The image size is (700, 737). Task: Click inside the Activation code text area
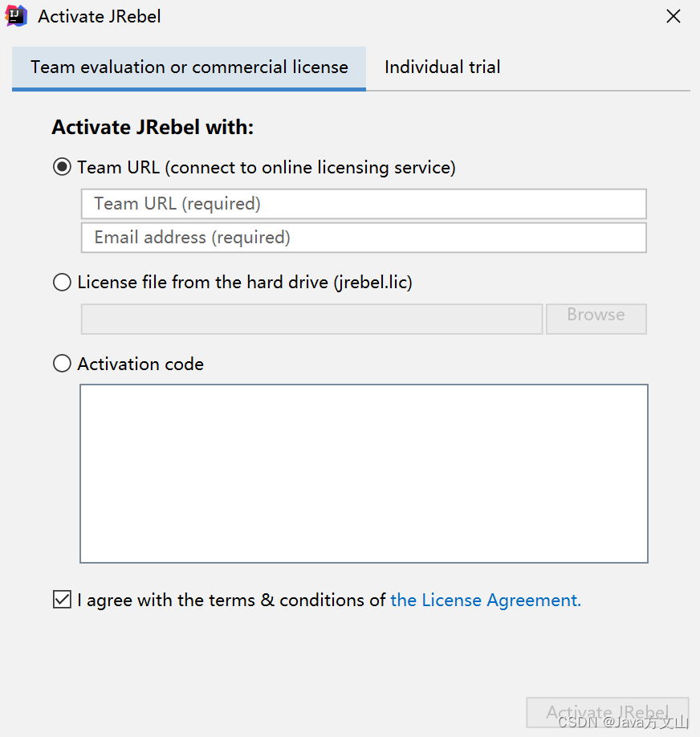tap(364, 474)
